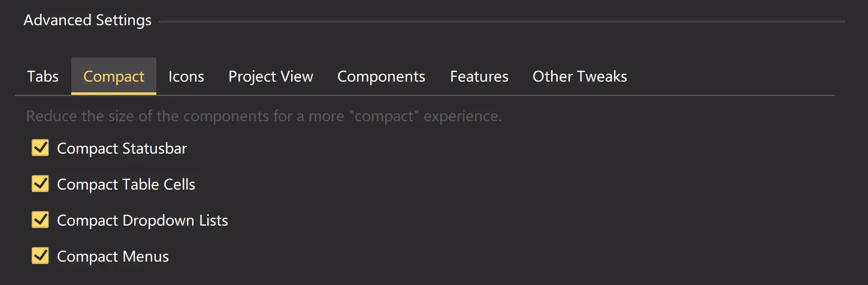Switch to the Tabs tab
868x285 pixels.
tap(43, 77)
